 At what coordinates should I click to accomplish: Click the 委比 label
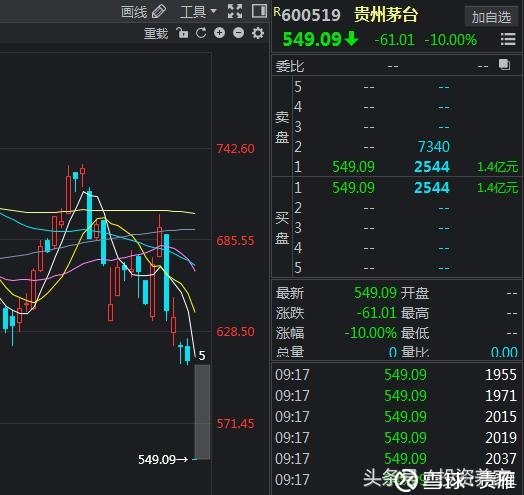point(289,66)
